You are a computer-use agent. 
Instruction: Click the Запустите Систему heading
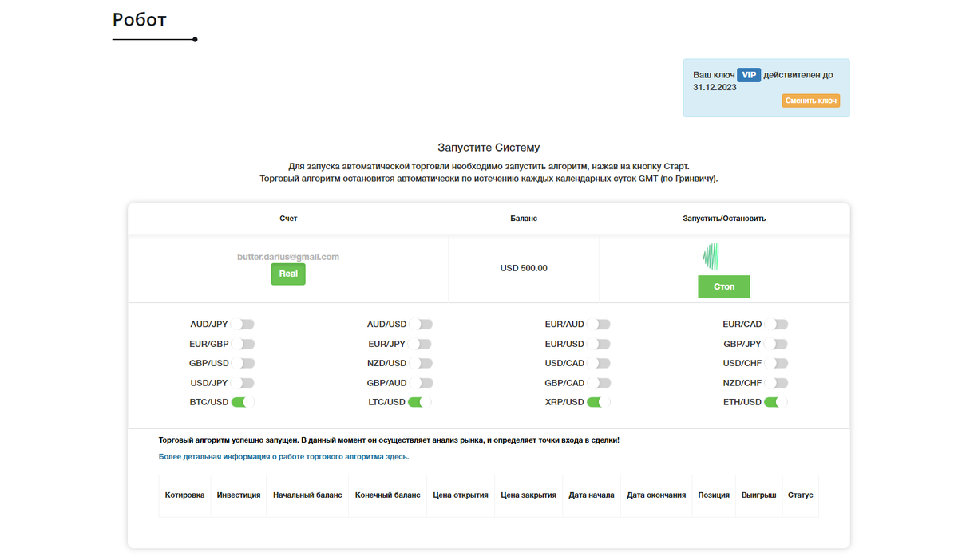[489, 148]
